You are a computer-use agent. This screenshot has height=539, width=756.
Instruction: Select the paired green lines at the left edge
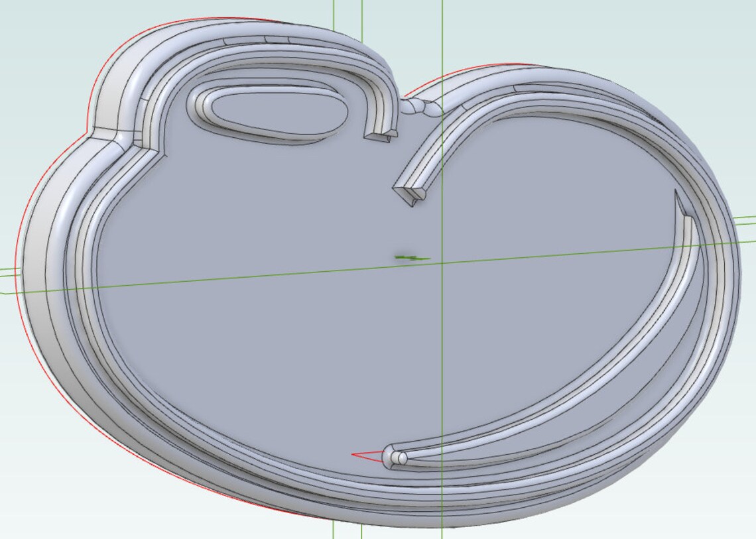[10, 273]
